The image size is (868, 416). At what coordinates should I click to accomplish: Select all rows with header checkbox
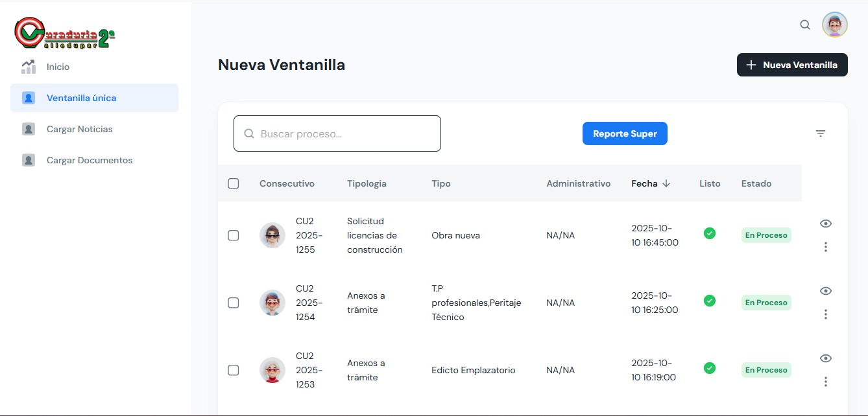[234, 183]
